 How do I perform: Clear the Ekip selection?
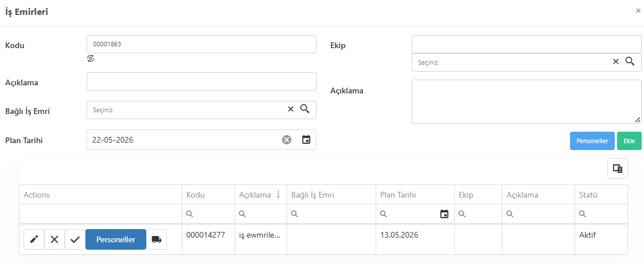click(616, 61)
